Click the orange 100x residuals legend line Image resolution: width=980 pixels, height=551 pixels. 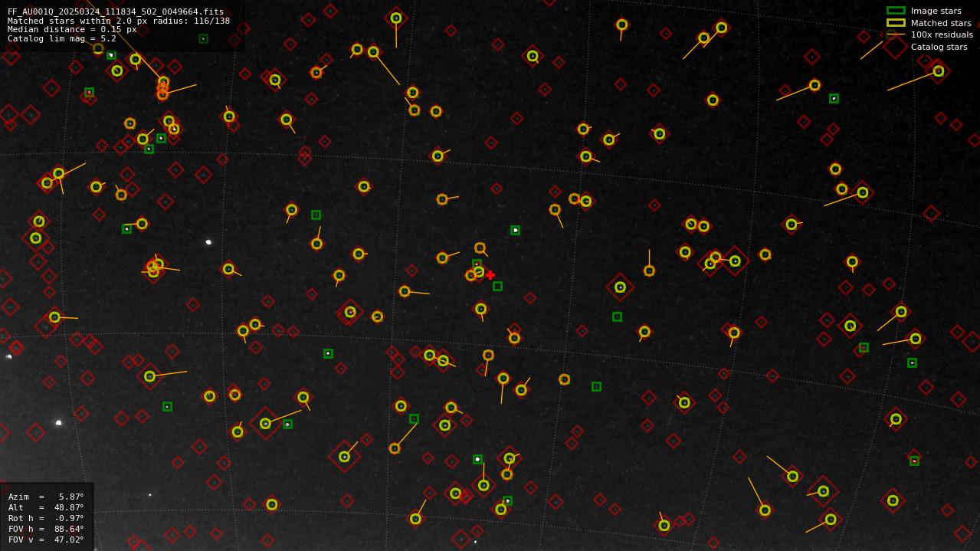tap(896, 34)
